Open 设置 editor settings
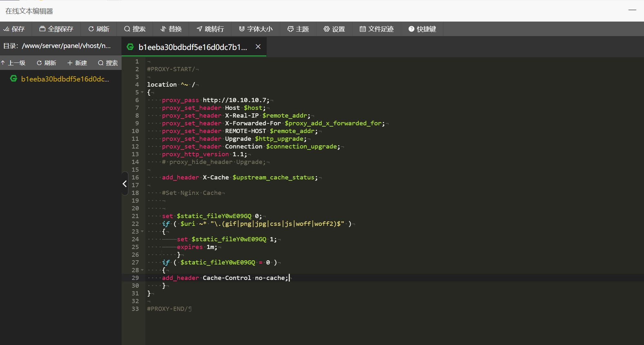This screenshot has height=345, width=644. tap(334, 29)
